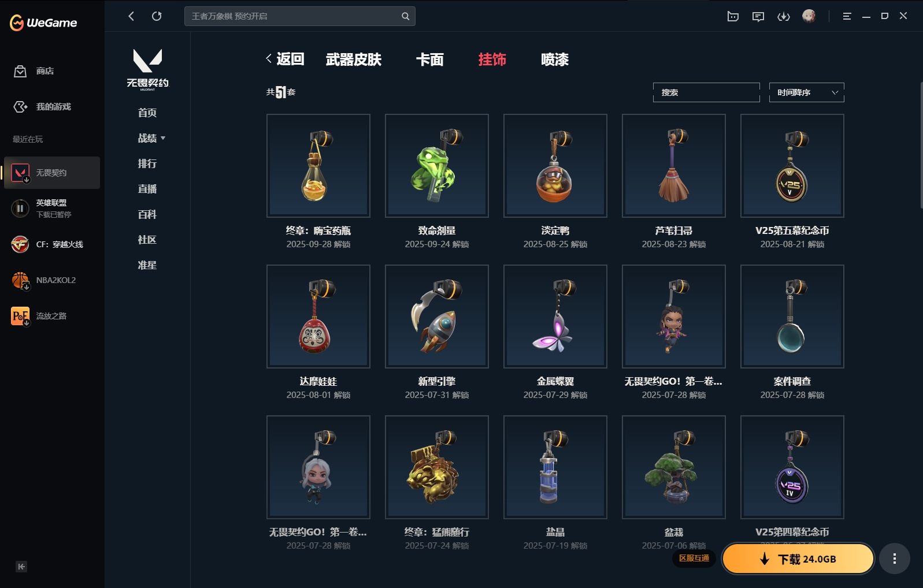Switch to the 喷漆 tab
923x588 pixels.
(x=555, y=59)
